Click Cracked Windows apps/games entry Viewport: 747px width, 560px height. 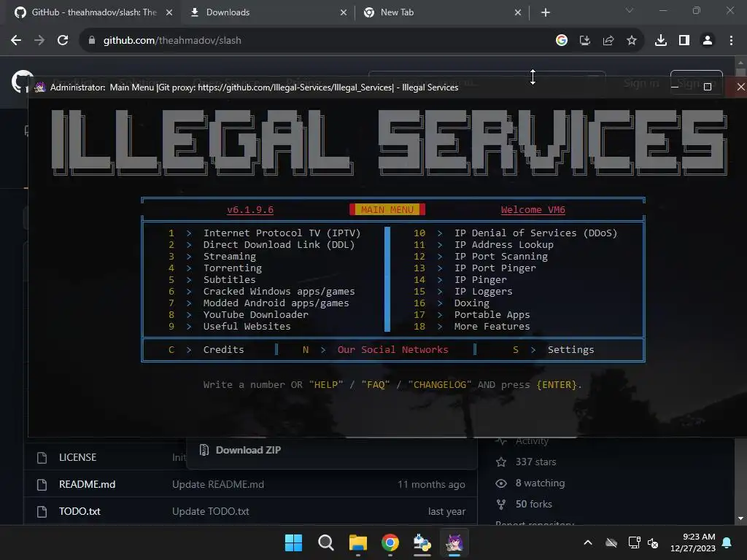pos(279,291)
